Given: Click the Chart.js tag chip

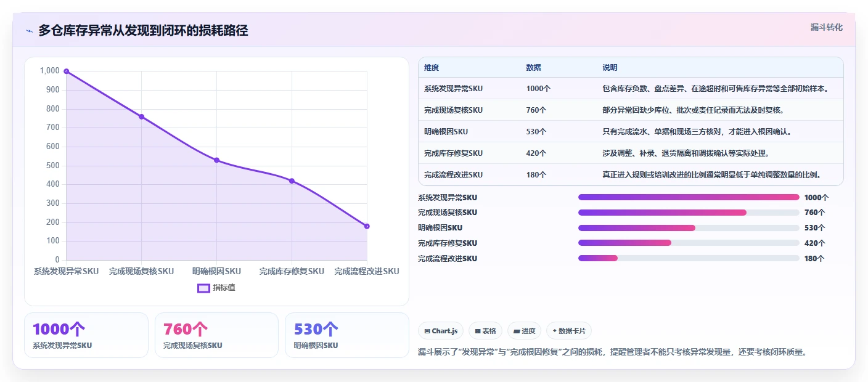Looking at the screenshot, I should pos(441,331).
